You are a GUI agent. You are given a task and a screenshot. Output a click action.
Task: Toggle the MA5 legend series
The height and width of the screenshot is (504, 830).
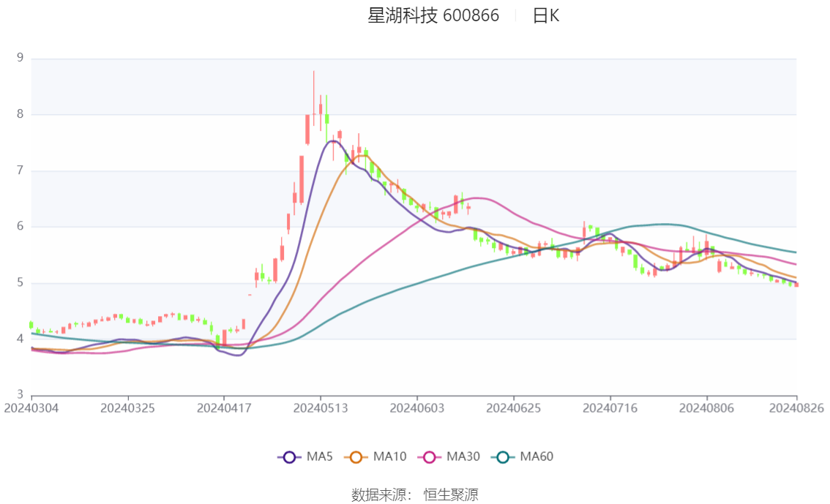click(305, 456)
